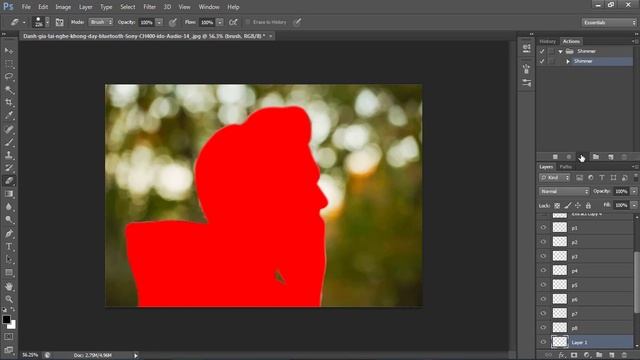Lock image pixels brush icon

click(567, 205)
